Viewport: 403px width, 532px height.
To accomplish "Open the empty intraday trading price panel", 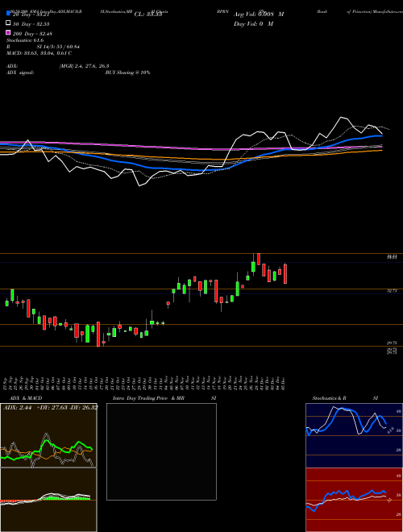I will tap(161, 451).
